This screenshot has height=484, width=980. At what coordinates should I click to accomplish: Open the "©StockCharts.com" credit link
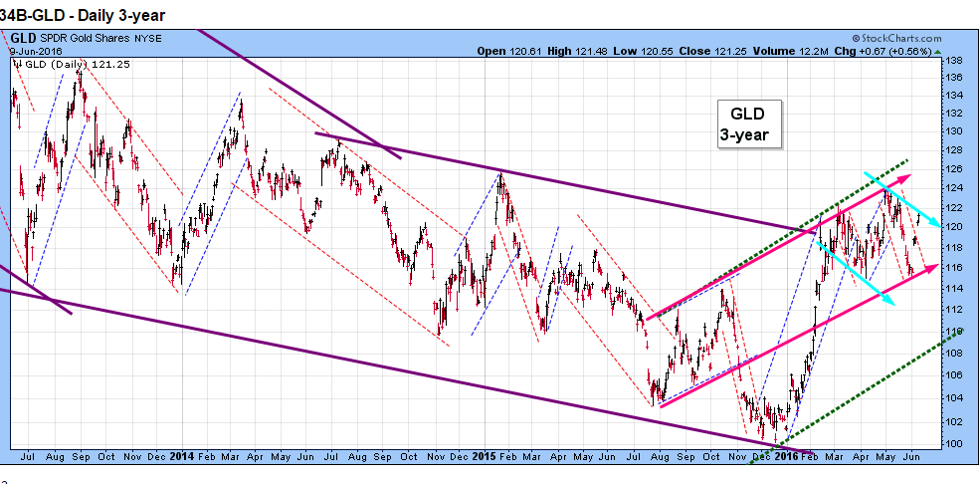[896, 39]
